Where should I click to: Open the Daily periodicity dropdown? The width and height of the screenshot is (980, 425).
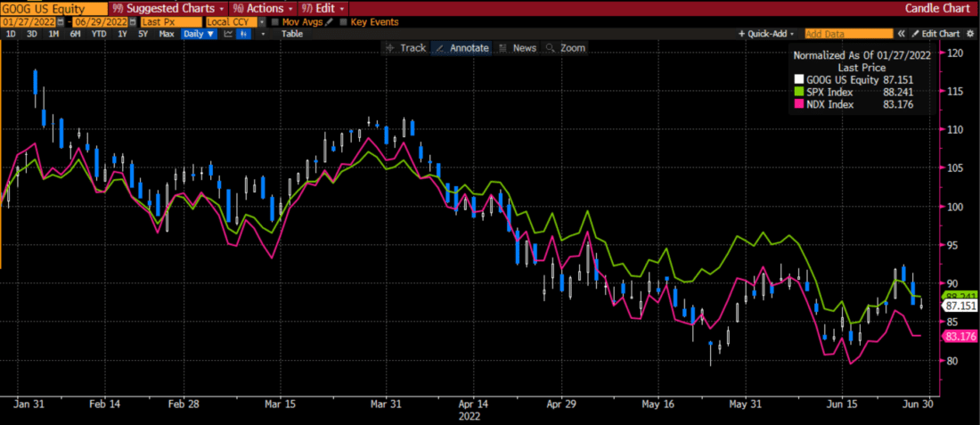[200, 34]
